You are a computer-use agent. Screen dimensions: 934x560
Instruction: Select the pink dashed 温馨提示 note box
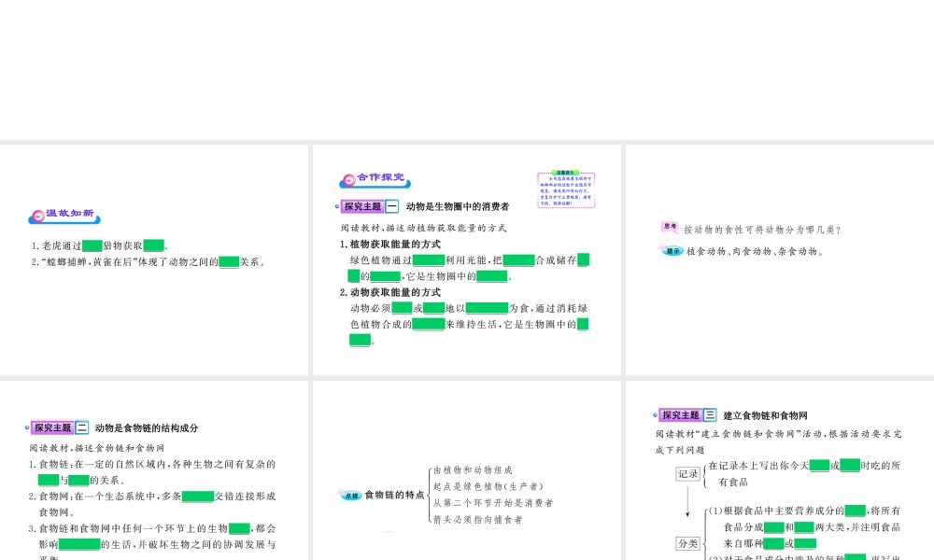click(x=566, y=189)
